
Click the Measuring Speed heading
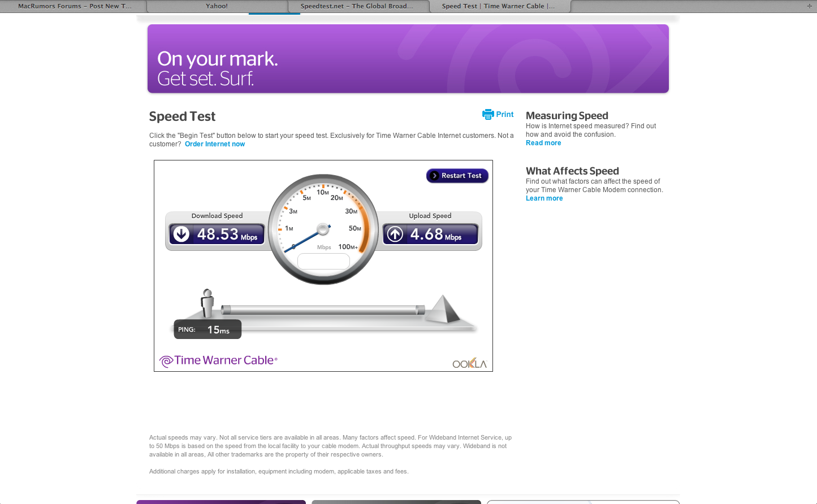[567, 116]
